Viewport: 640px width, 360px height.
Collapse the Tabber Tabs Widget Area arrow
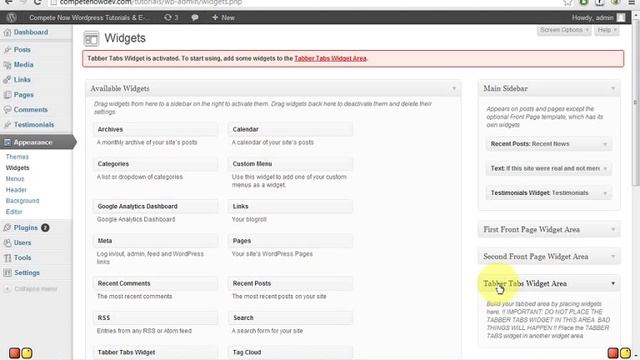[x=613, y=283]
